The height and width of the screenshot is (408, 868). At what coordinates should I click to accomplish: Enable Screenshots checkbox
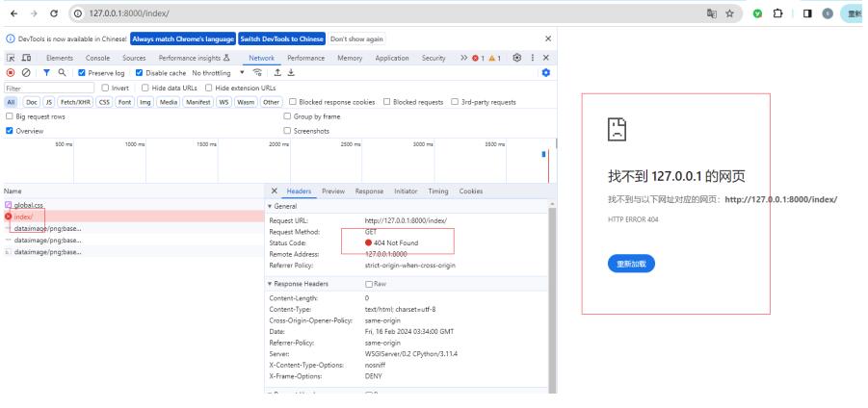click(x=287, y=131)
